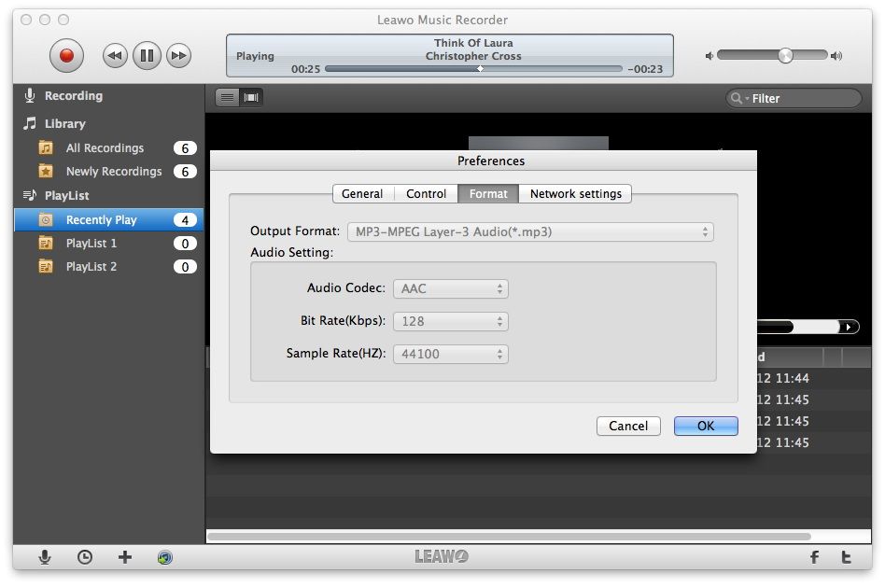Screen dimensions: 885x588
Task: Open the Facebook share icon
Action: pyautogui.click(x=814, y=557)
